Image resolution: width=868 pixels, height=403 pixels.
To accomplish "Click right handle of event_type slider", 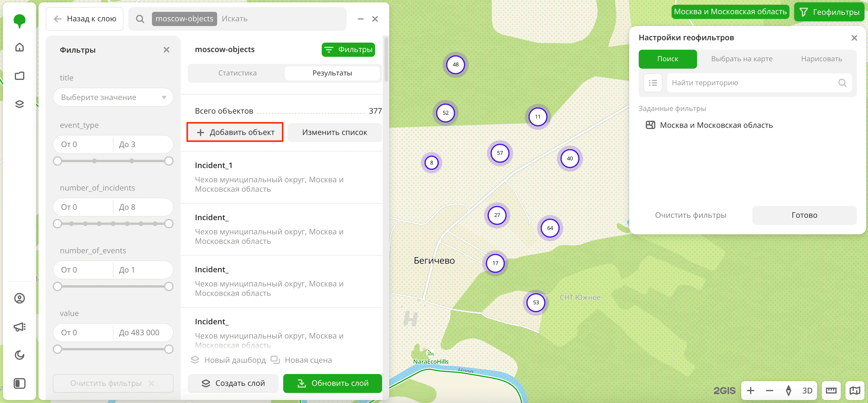I will coord(169,161).
